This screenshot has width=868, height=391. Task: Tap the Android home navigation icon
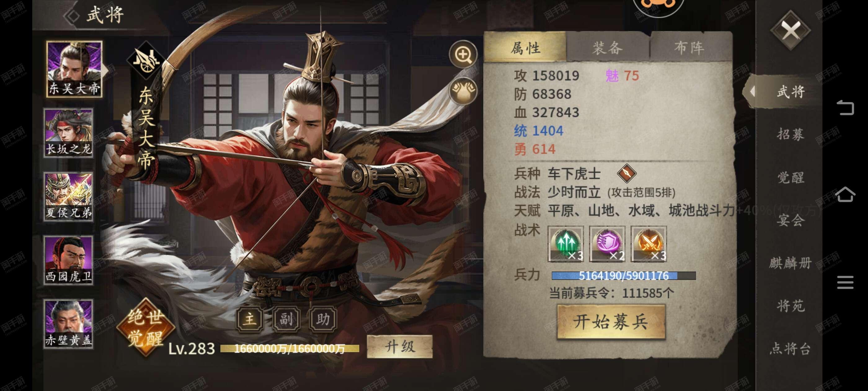click(x=845, y=194)
